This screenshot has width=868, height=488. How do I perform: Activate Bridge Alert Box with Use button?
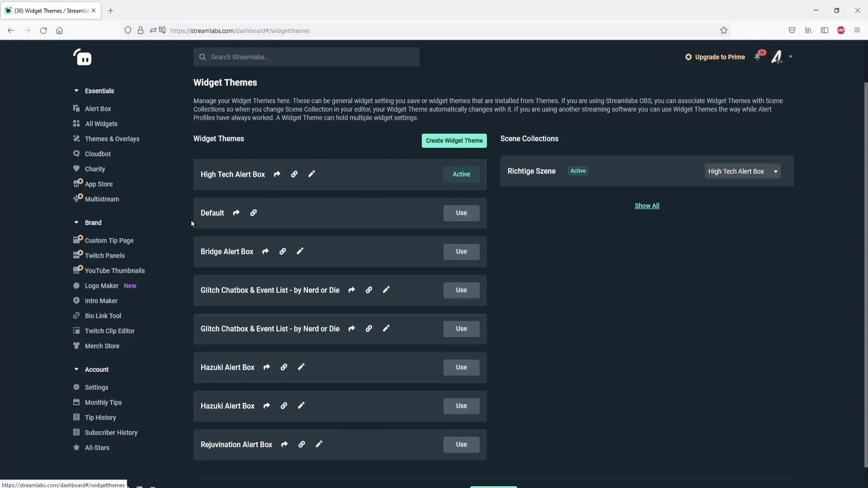tap(461, 252)
